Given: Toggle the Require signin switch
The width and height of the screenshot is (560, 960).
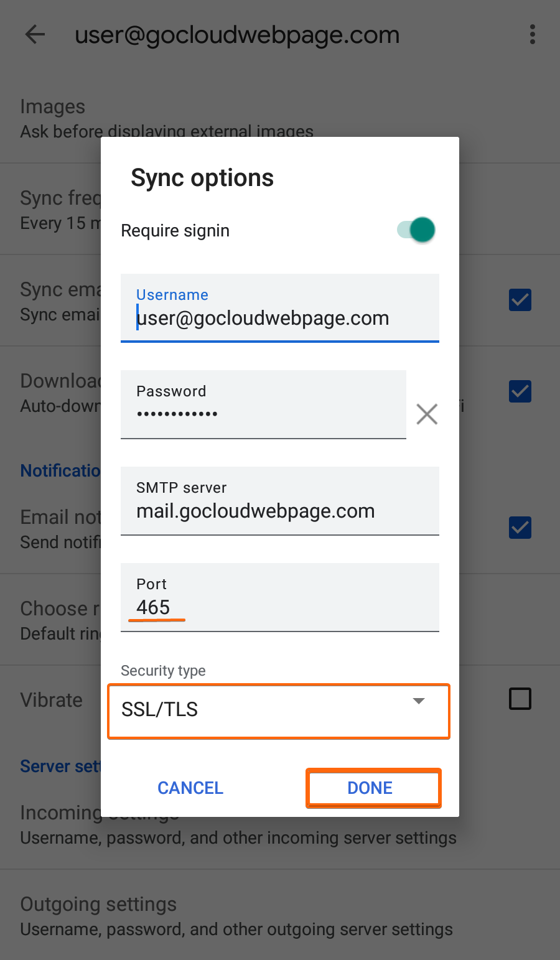Looking at the screenshot, I should click(416, 230).
